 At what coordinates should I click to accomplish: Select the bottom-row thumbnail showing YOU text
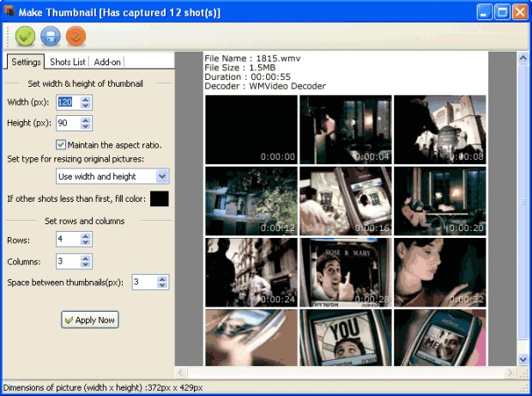click(346, 338)
